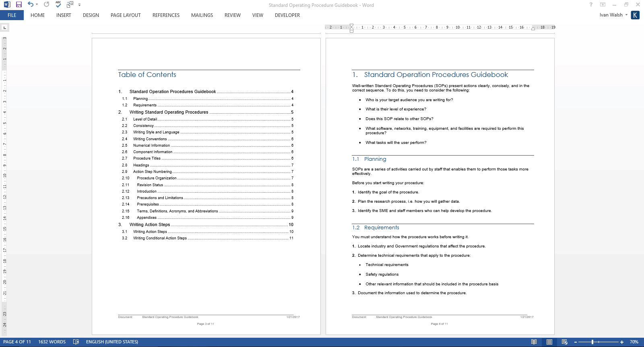Switch to the REVIEW tab
Screen dimensions: 644x347
coord(233,15)
